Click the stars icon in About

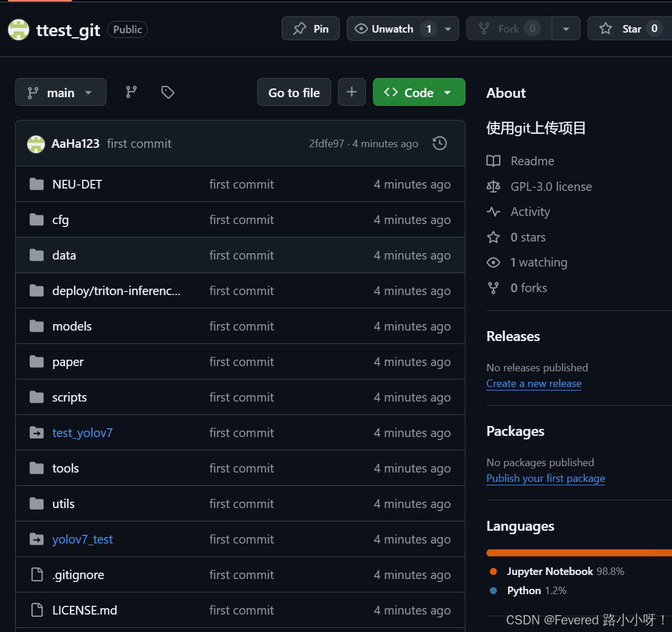click(493, 237)
